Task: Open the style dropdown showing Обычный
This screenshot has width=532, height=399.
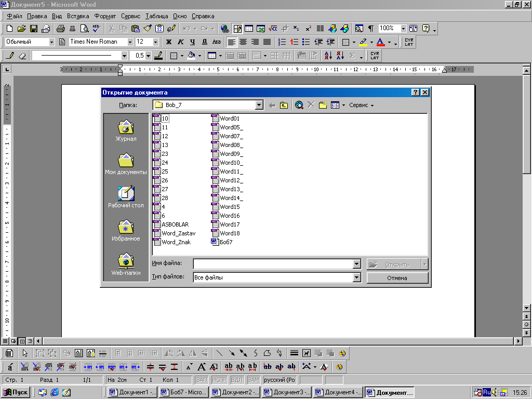Action: (51, 42)
